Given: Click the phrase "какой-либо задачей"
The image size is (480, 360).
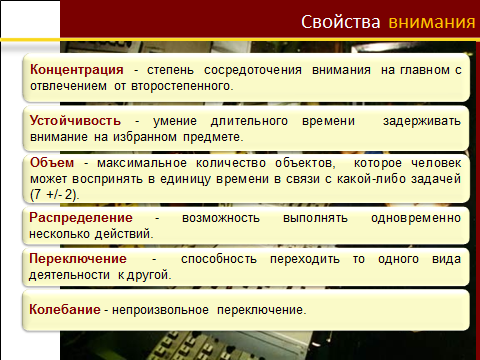Looking at the screenshot, I should coord(399,179).
